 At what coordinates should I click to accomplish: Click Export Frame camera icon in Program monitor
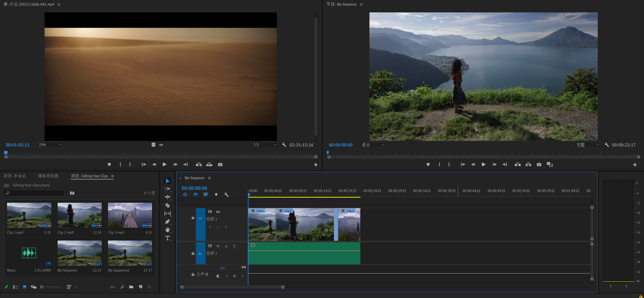(x=539, y=165)
